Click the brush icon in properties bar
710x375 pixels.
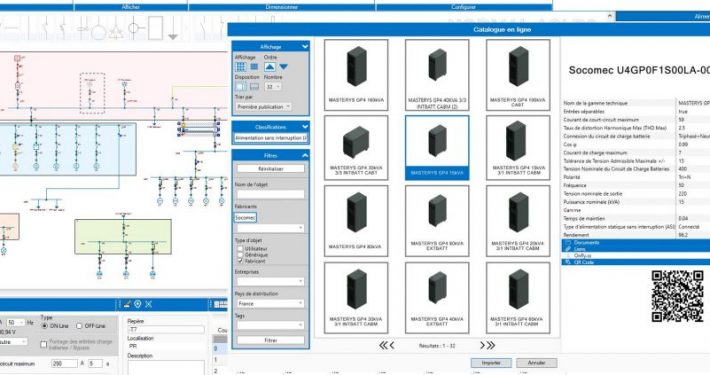pyautogui.click(x=127, y=304)
